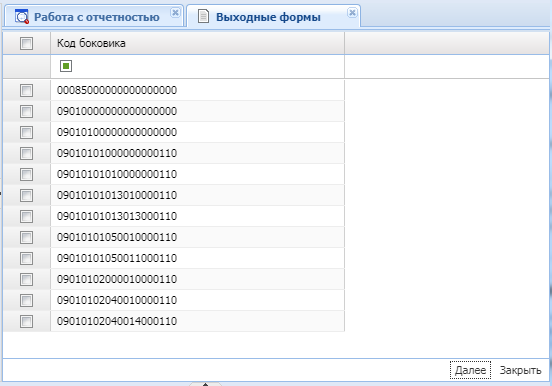552x386 pixels.
Task: Close the Выходные формы tab
Action: pos(352,13)
